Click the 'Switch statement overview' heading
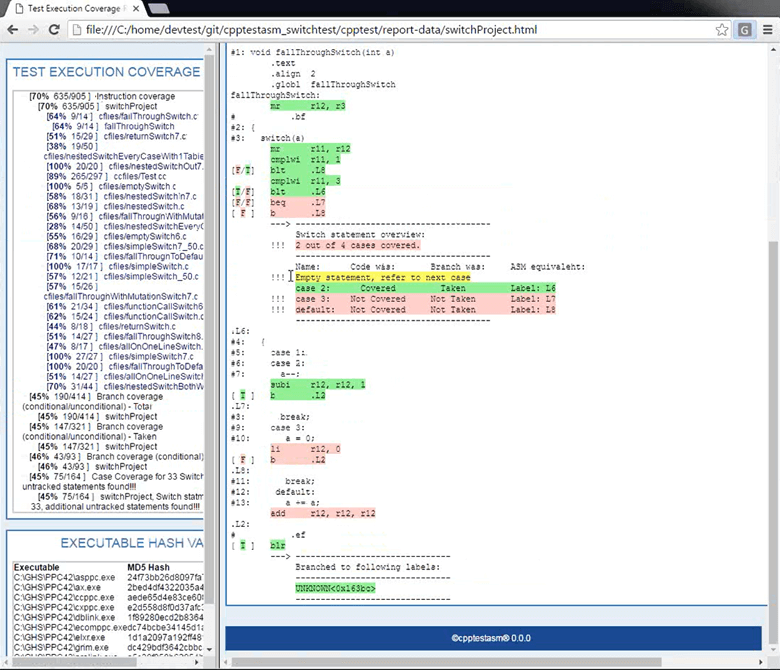 click(360, 235)
